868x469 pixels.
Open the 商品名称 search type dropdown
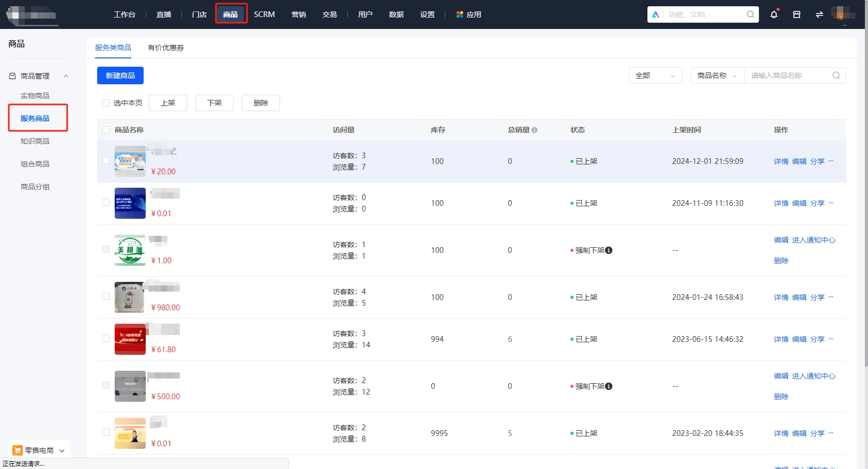tap(717, 75)
